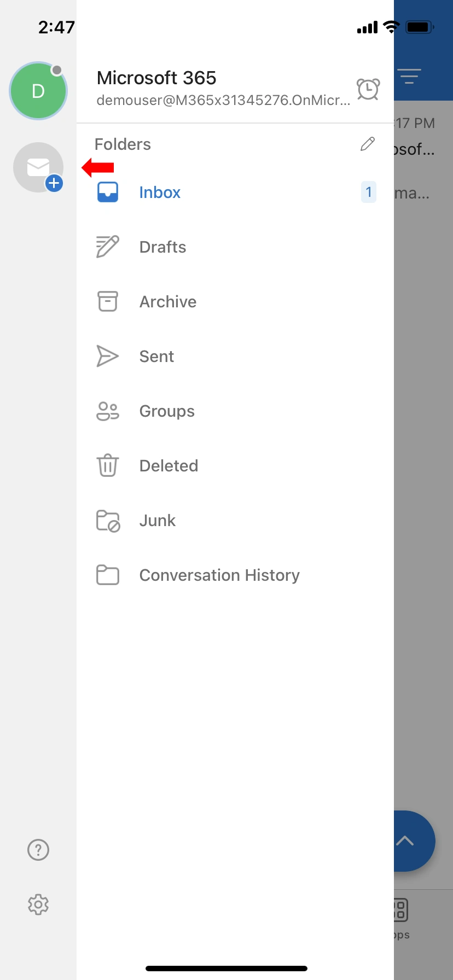Open the Inbox folder label
The image size is (453, 980).
[x=160, y=192]
